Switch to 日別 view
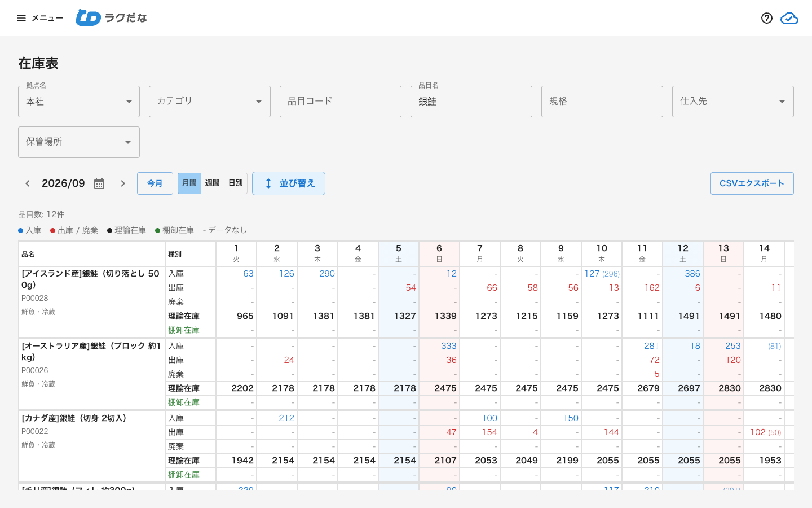The image size is (812, 508). pyautogui.click(x=236, y=183)
